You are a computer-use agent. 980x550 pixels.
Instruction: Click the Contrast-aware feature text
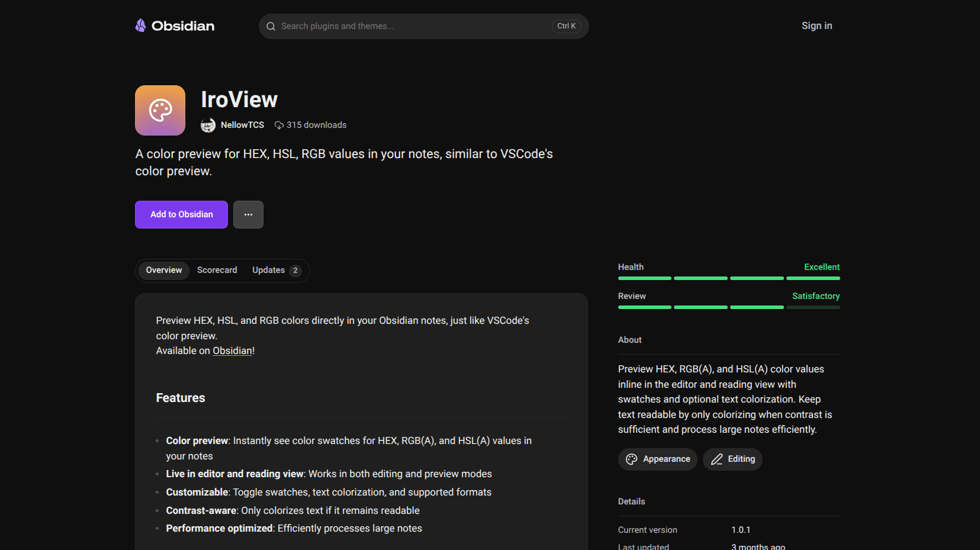[x=293, y=511]
